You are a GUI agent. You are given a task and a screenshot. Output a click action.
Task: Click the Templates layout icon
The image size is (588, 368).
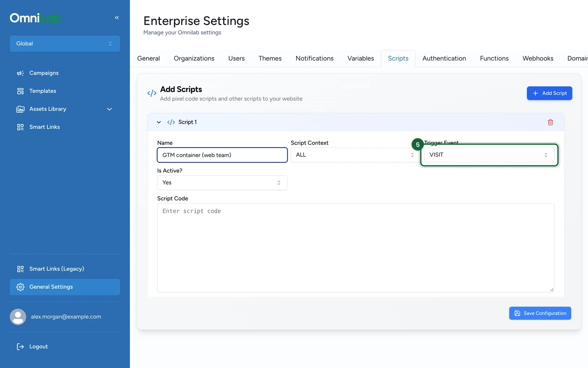pyautogui.click(x=20, y=91)
